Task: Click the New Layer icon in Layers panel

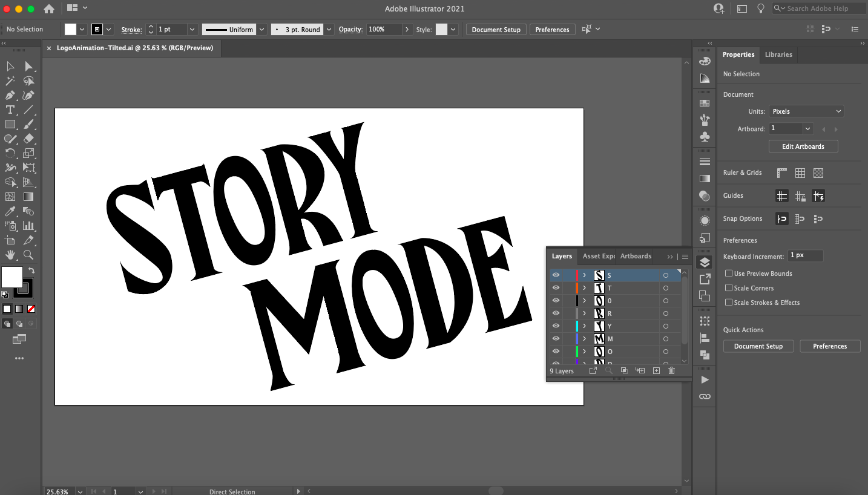Action: click(x=656, y=370)
